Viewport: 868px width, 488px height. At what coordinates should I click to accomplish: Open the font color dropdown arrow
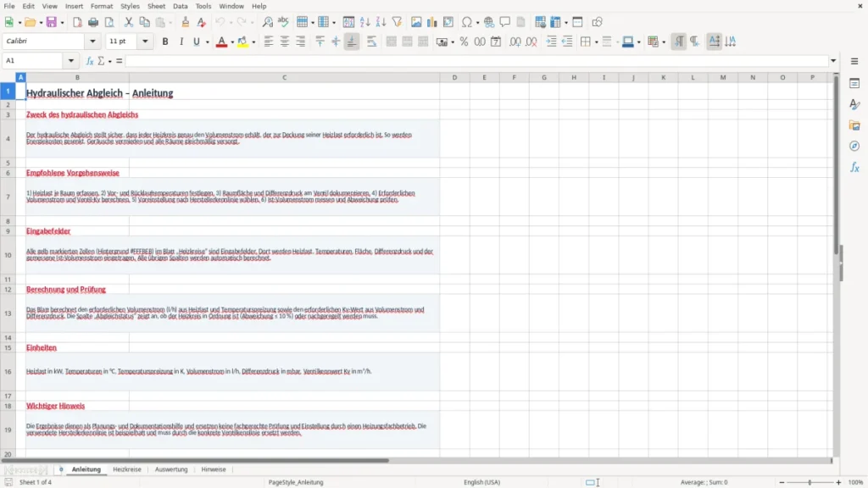232,42
